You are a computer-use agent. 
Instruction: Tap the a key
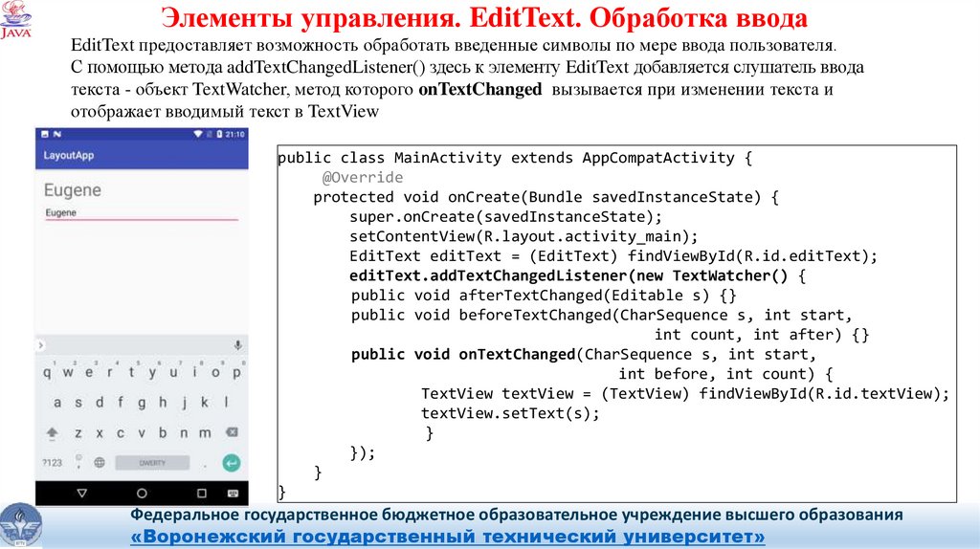57,403
